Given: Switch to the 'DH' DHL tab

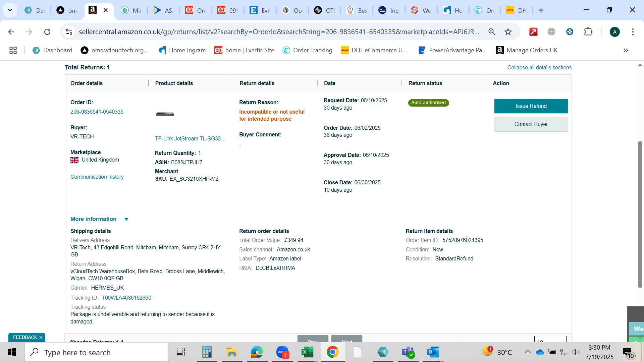Looking at the screenshot, I should pos(516,10).
